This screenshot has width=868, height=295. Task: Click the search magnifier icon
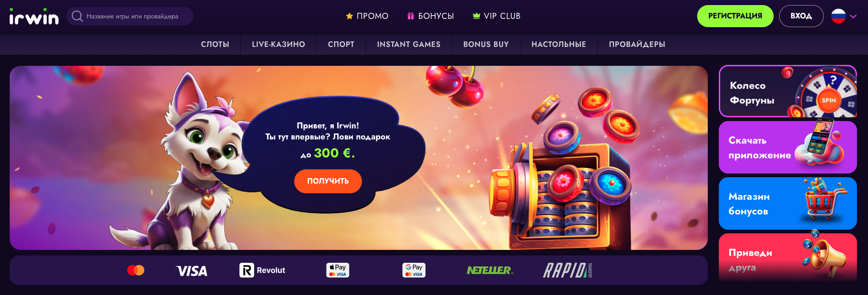coord(77,16)
